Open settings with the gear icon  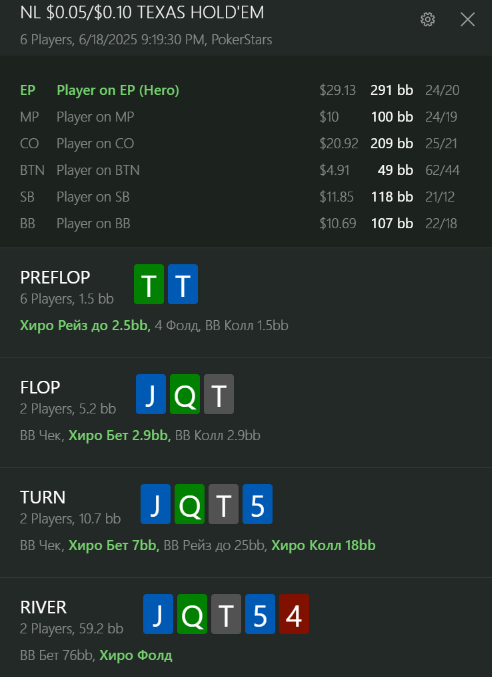427,19
